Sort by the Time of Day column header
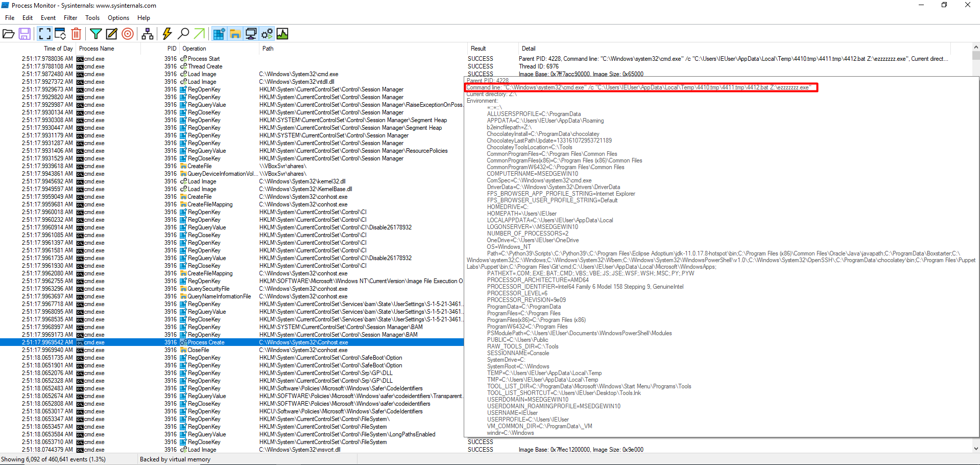Image resolution: width=980 pixels, height=465 pixels. (38, 49)
